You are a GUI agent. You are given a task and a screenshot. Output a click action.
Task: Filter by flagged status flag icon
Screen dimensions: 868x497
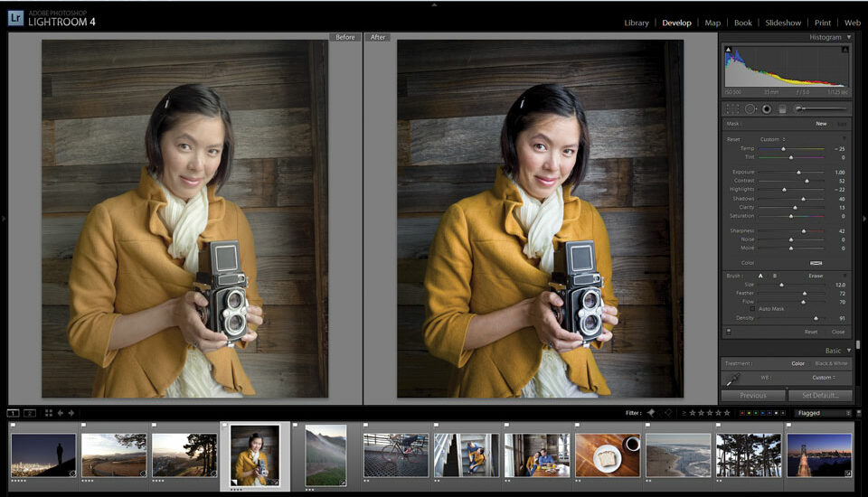(x=649, y=413)
